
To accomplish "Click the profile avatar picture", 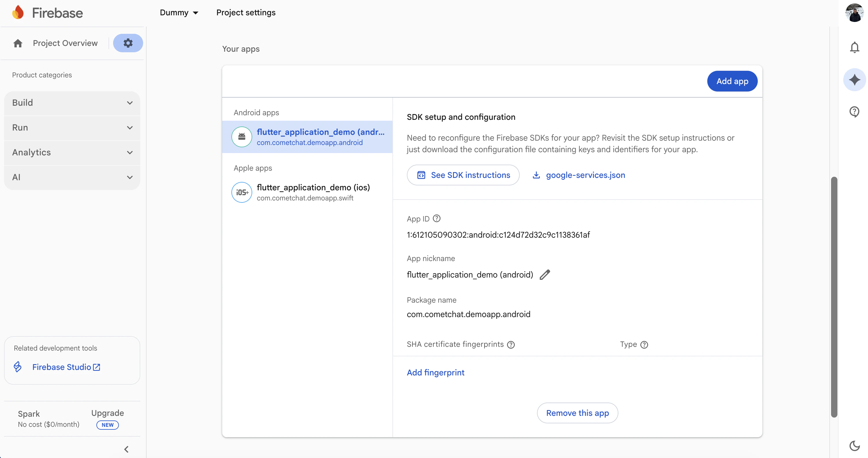I will (x=854, y=13).
